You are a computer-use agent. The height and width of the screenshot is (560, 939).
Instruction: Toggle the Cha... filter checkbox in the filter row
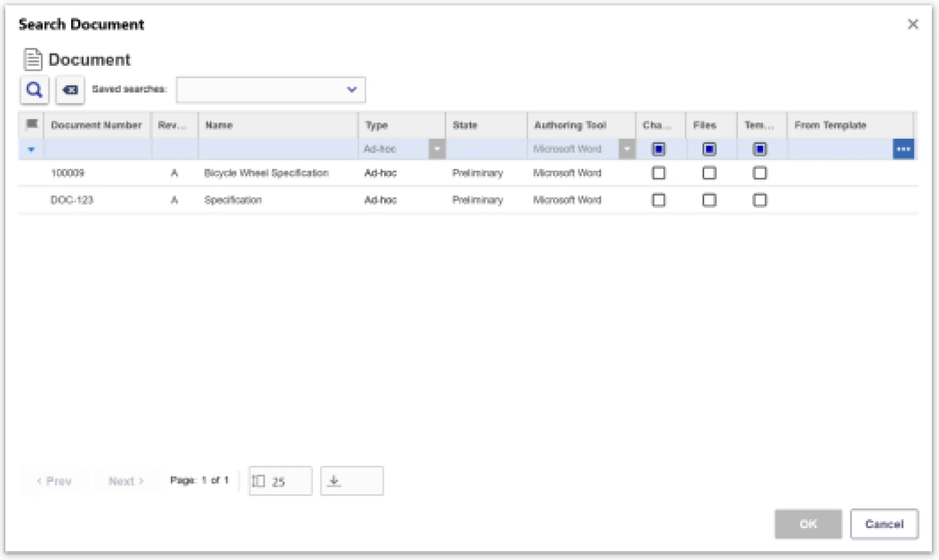click(659, 149)
